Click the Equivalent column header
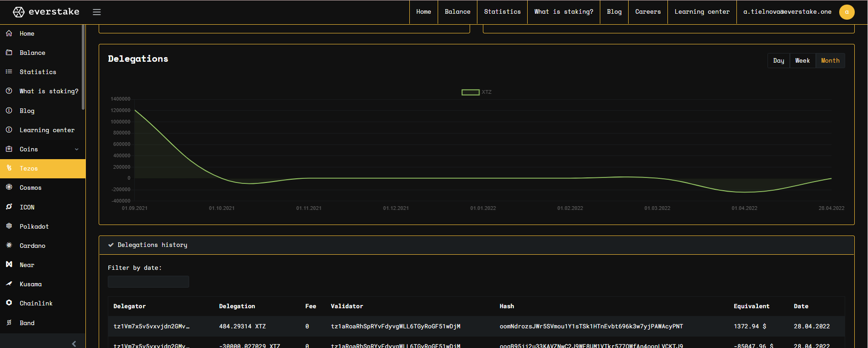This screenshot has width=868, height=348. point(752,306)
